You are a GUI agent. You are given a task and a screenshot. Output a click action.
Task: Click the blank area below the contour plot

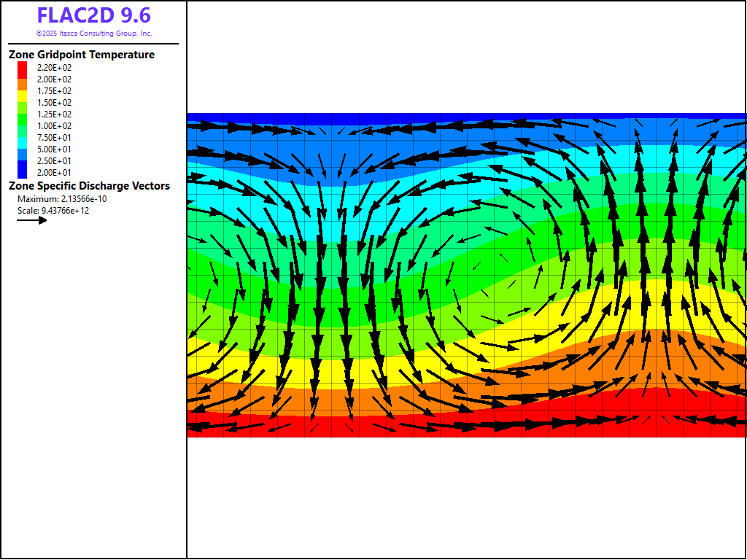(467, 496)
